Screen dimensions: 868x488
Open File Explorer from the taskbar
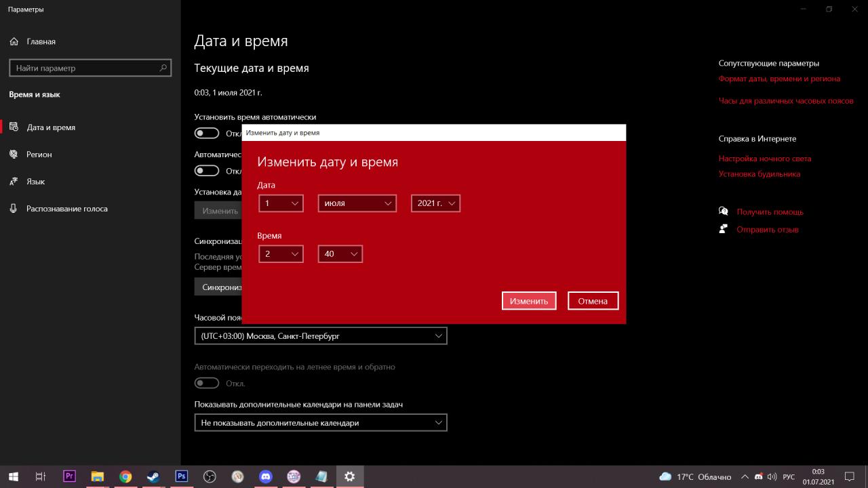(97, 476)
